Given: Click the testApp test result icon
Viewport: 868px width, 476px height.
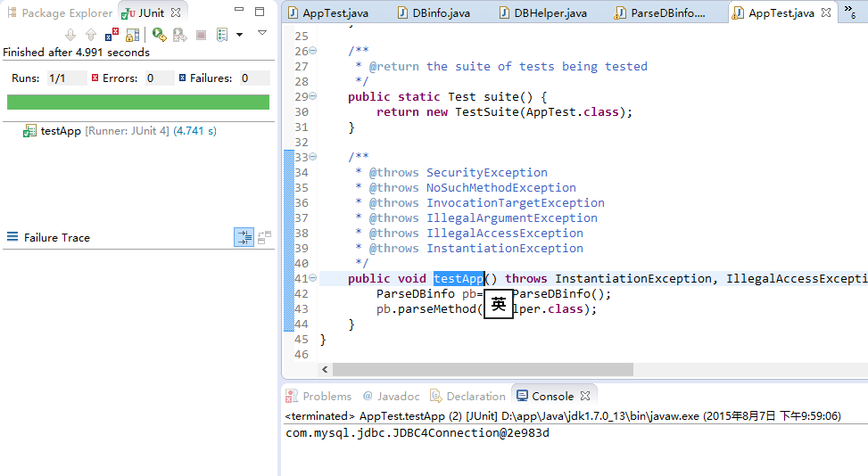Looking at the screenshot, I should 30,131.
